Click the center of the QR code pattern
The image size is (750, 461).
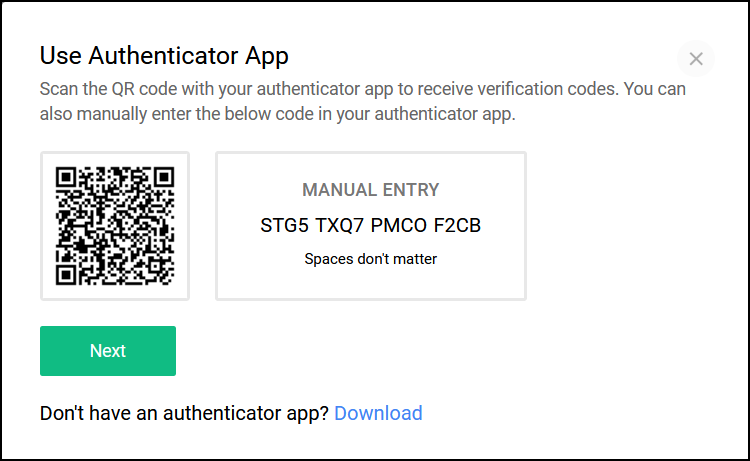115,226
